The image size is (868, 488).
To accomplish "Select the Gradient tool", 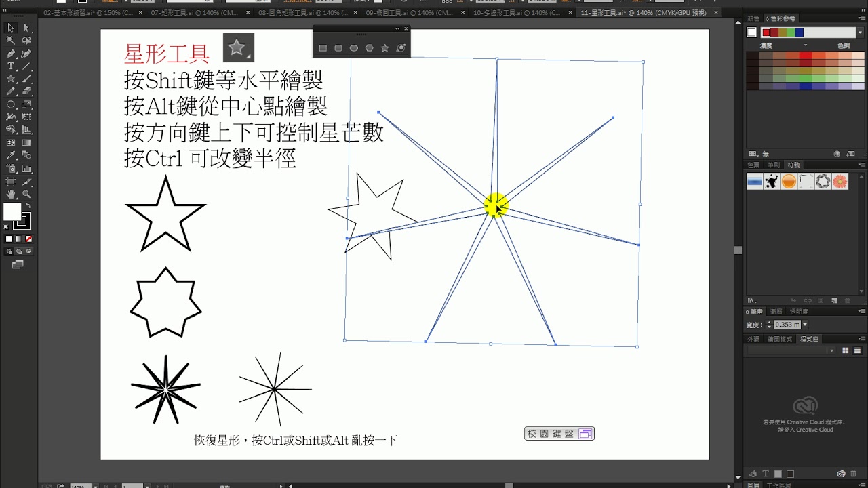I will 26,143.
